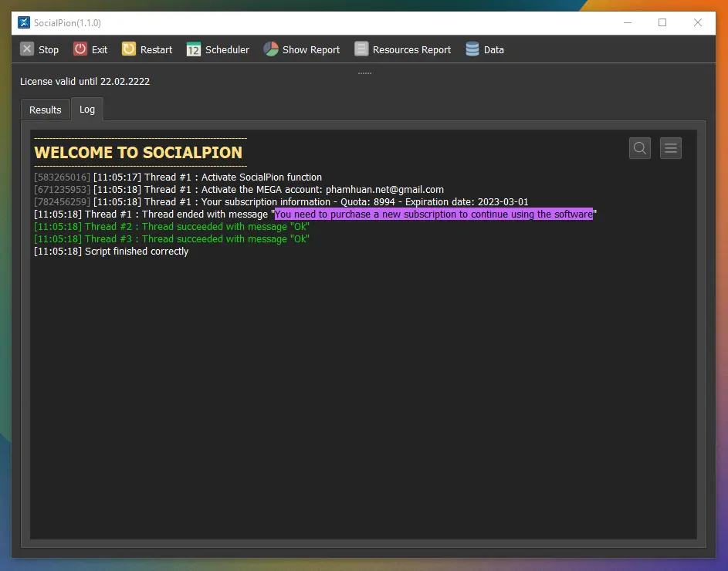Click the Thread #2 succeeded log line
728x571 pixels.
[x=171, y=227]
